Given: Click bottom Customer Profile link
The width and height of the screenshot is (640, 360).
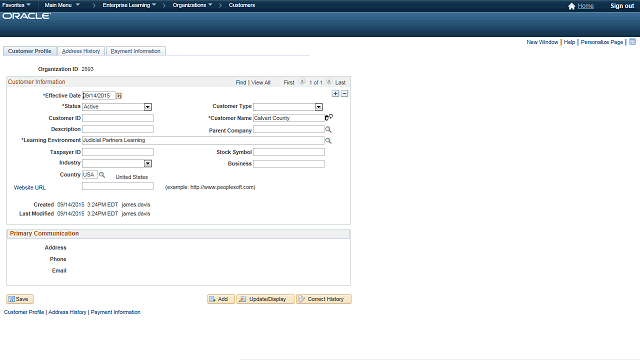Looking at the screenshot, I should click(24, 312).
